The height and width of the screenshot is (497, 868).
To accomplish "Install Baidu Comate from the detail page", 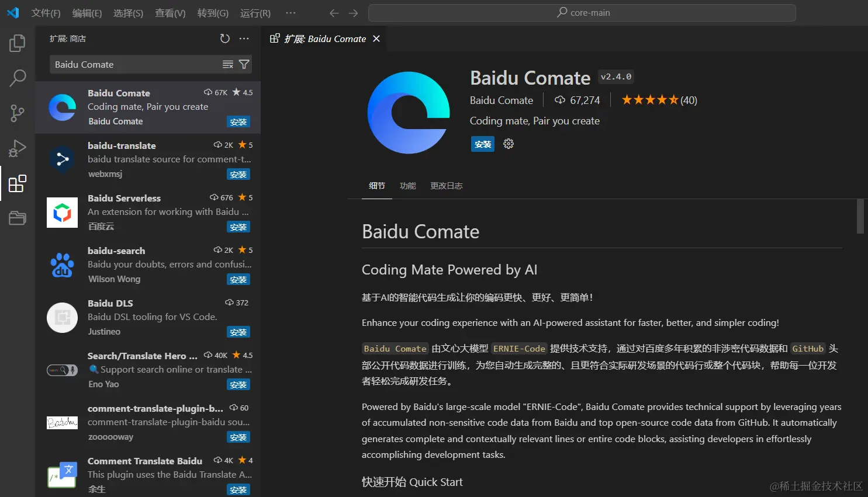I will click(483, 144).
